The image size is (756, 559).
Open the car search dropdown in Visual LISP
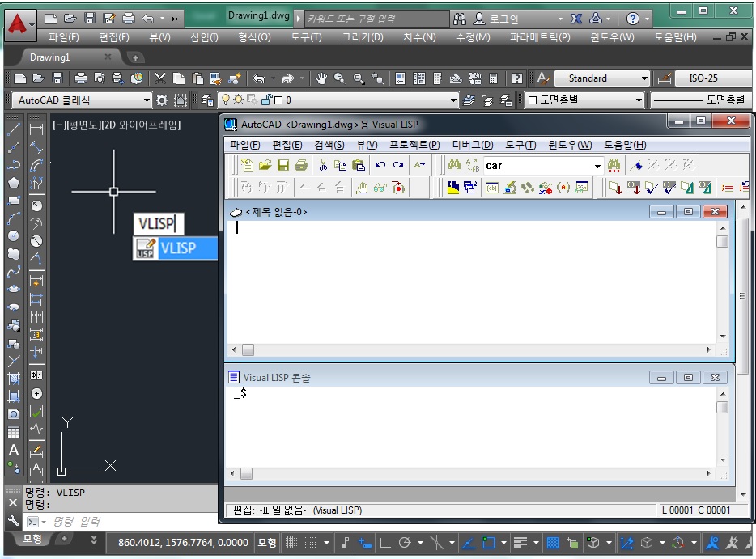click(x=597, y=166)
